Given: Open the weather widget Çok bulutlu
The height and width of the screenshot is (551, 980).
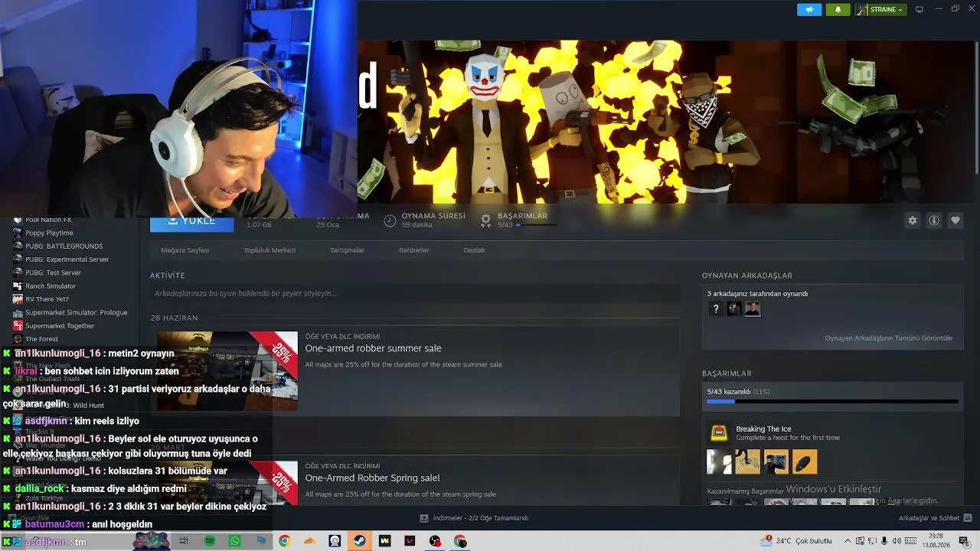Looking at the screenshot, I should (x=796, y=541).
